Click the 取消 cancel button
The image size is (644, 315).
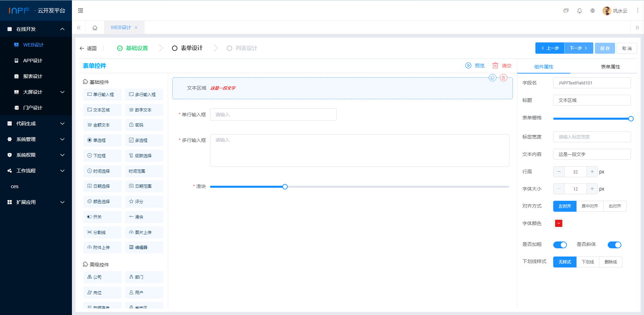pyautogui.click(x=627, y=48)
